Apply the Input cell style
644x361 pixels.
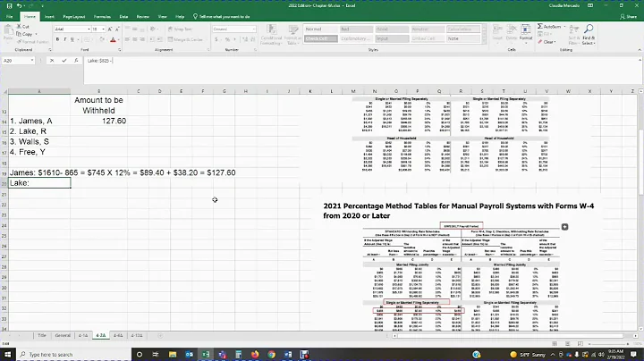pos(392,38)
